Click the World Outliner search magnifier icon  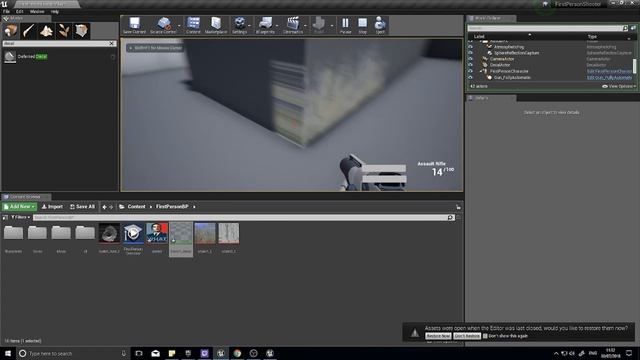coord(625,28)
